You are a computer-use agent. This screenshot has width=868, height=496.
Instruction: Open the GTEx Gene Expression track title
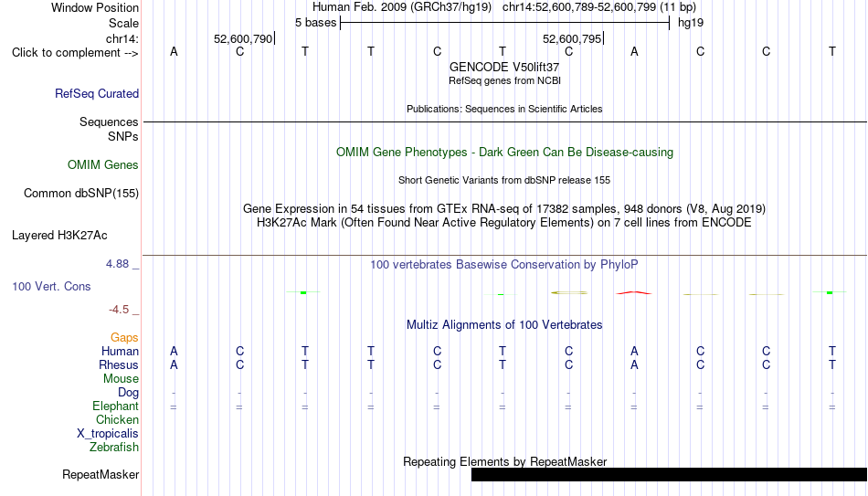504,208
